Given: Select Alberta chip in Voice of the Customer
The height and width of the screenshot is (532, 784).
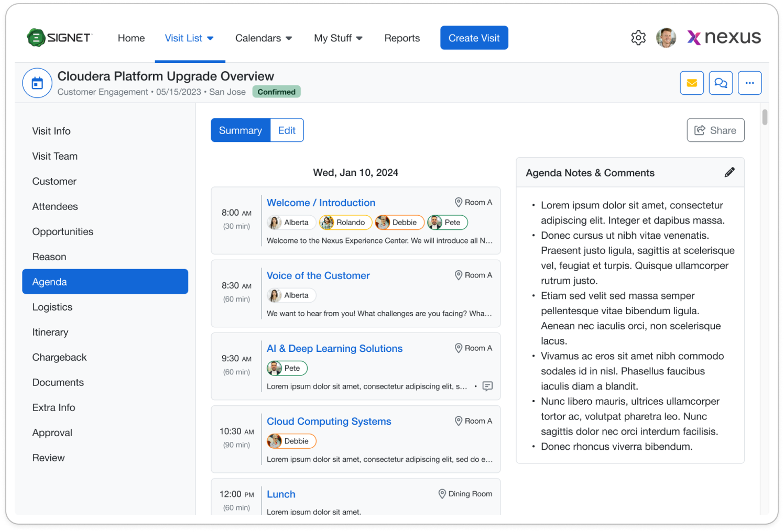Looking at the screenshot, I should coord(291,295).
